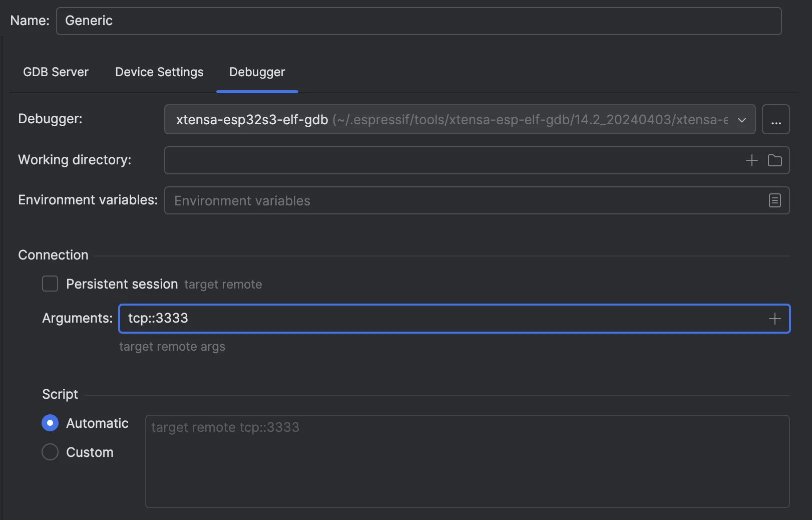Open the Device Settings tab
Image resolution: width=812 pixels, height=520 pixels.
point(159,72)
